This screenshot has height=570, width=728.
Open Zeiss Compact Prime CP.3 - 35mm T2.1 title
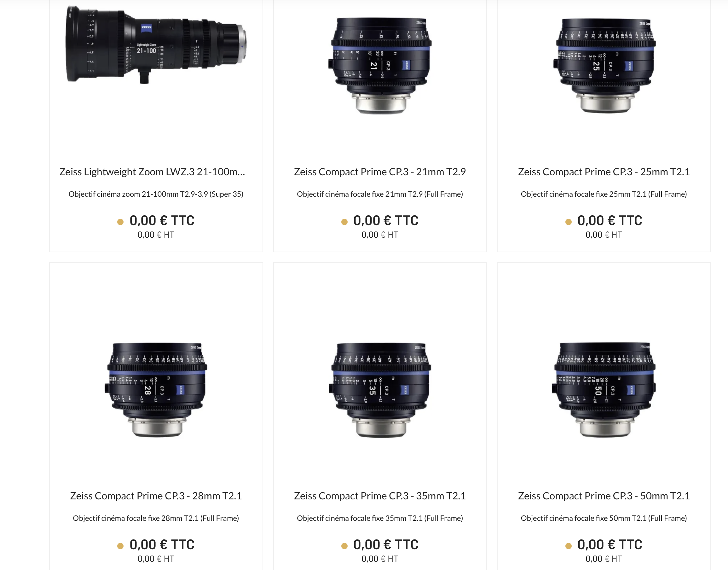pos(380,496)
